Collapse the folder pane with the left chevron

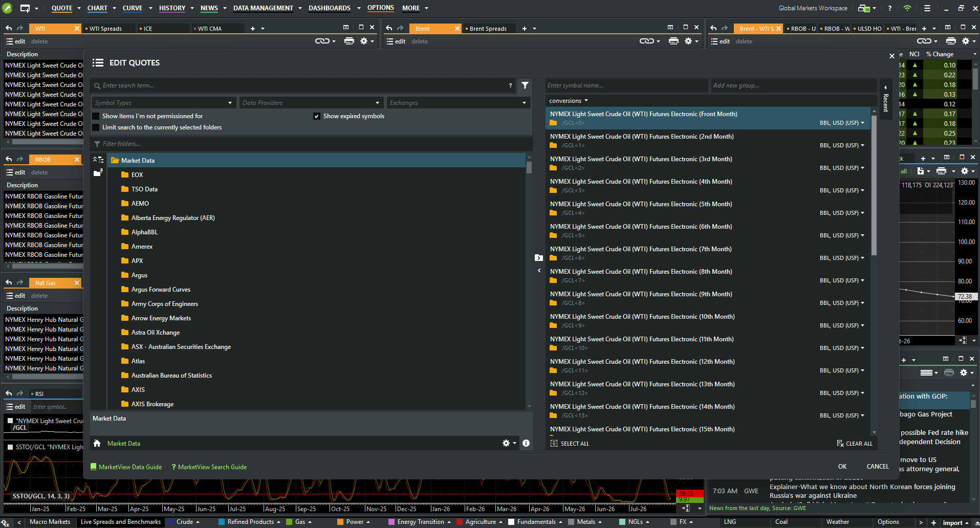539,271
